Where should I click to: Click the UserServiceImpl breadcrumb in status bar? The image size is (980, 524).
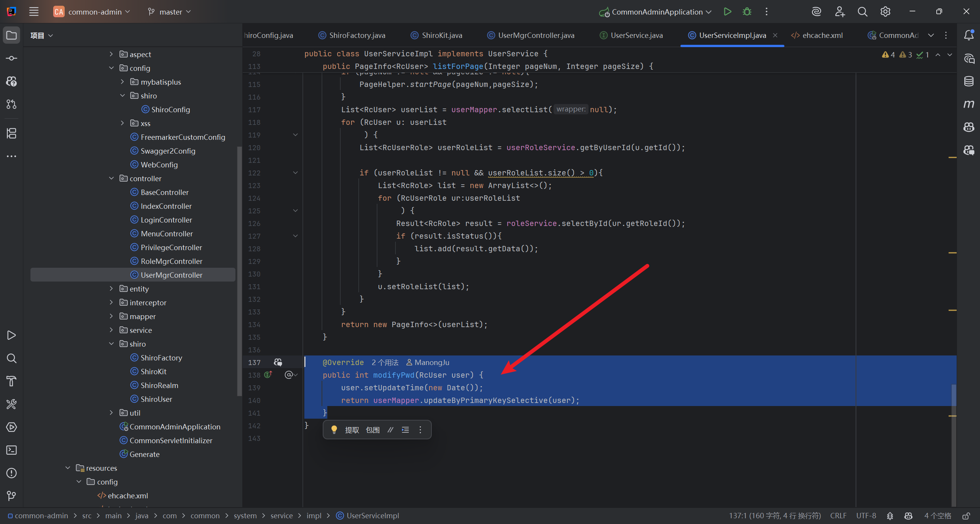click(368, 516)
